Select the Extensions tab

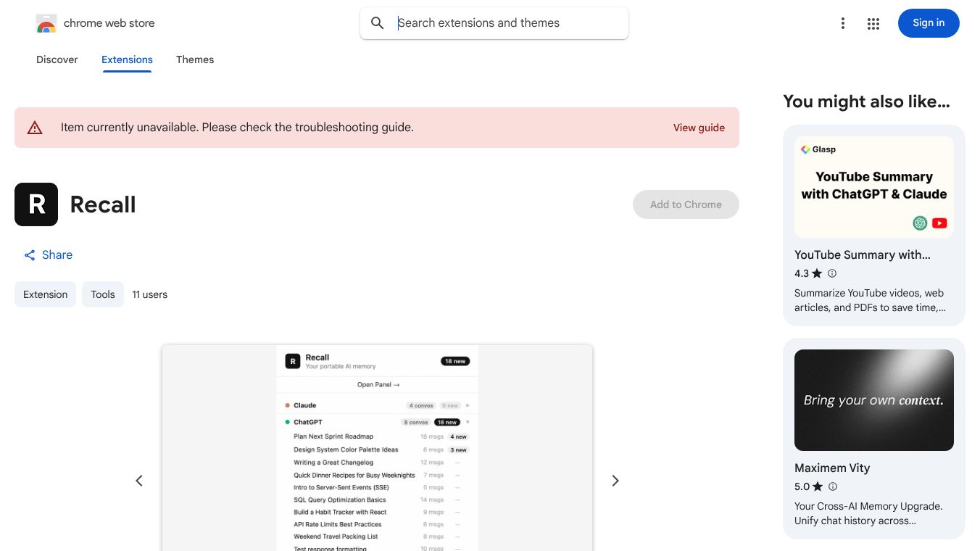pyautogui.click(x=127, y=59)
